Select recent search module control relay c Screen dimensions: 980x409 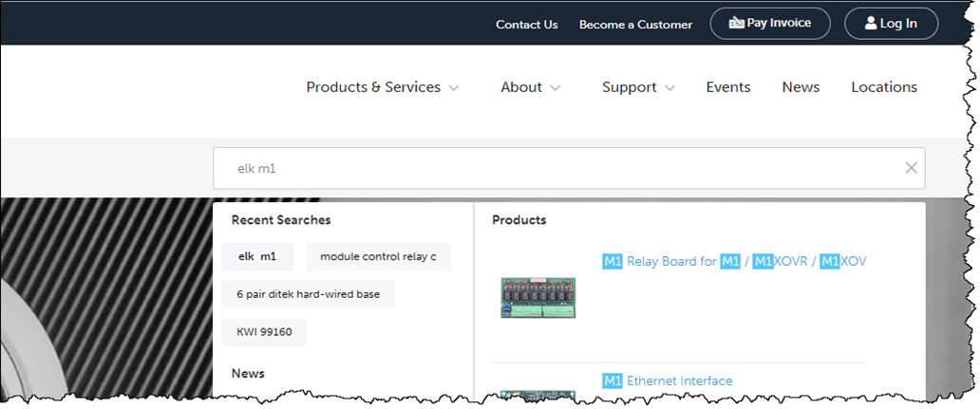(378, 256)
